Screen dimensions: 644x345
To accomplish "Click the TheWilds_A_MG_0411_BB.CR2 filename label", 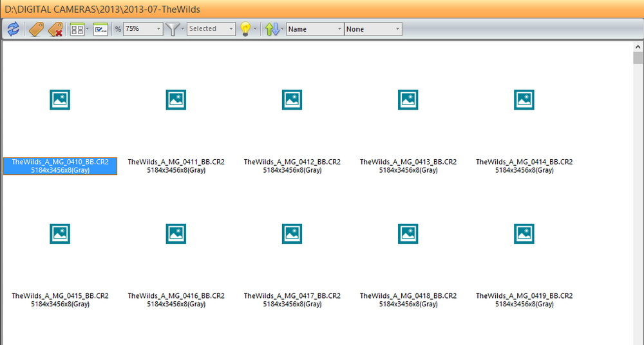I will tap(176, 162).
